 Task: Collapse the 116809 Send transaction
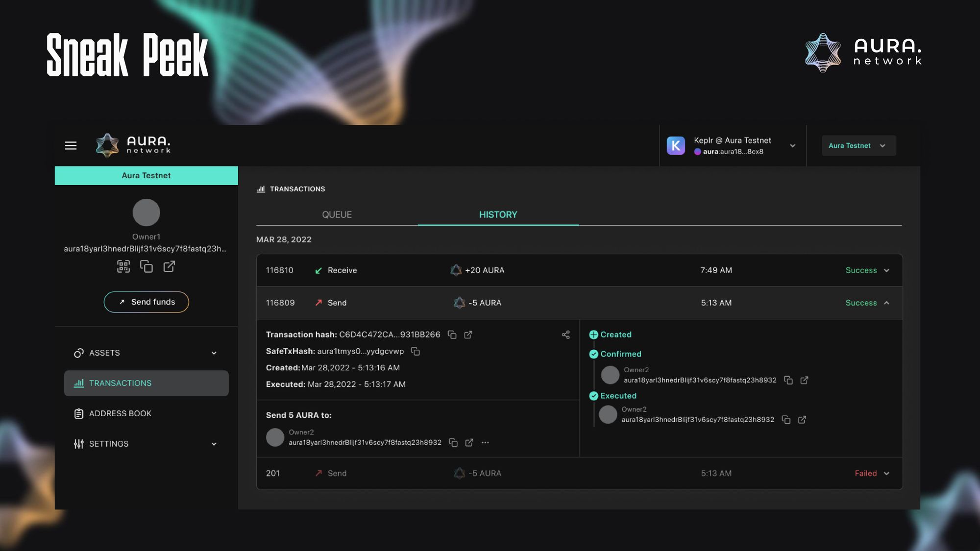tap(886, 303)
